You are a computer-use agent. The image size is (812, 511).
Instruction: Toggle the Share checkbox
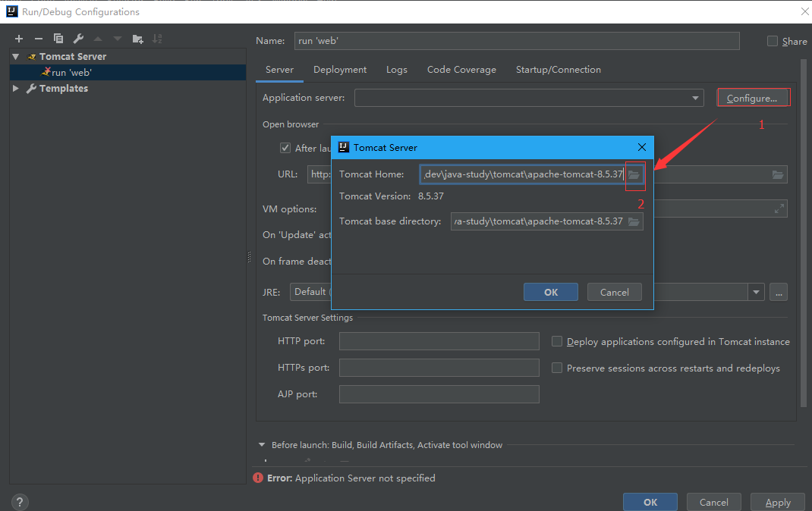pos(772,41)
